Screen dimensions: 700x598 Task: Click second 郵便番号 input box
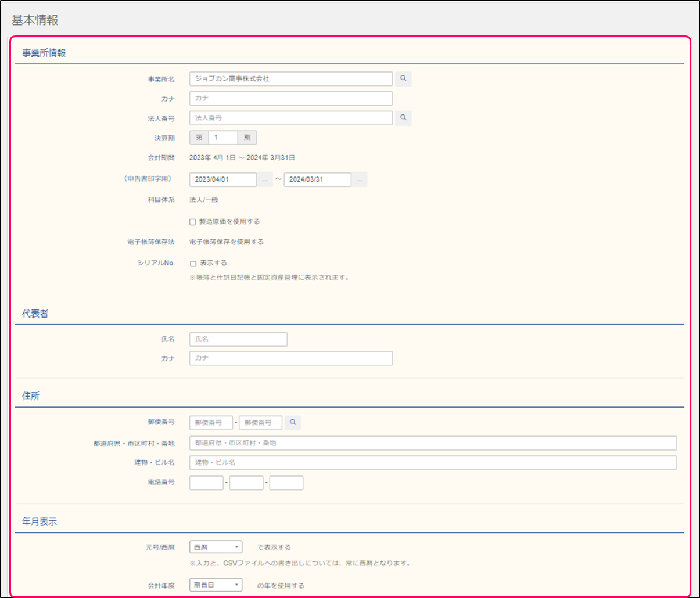260,422
